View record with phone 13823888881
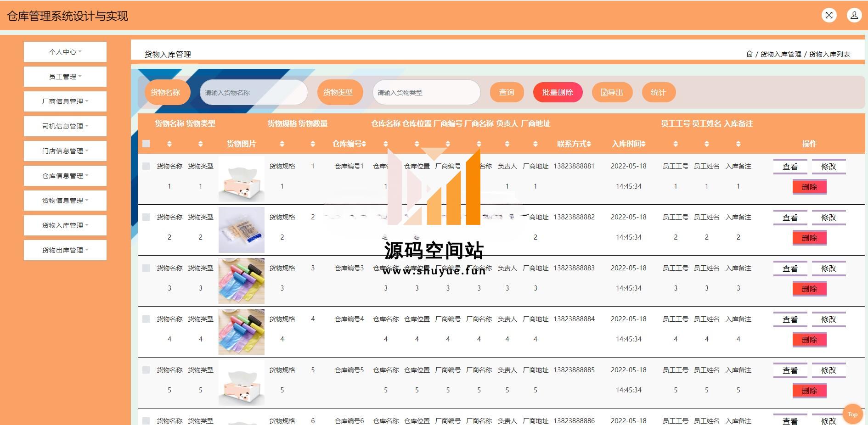Viewport: 868px width, 425px height. (x=790, y=167)
